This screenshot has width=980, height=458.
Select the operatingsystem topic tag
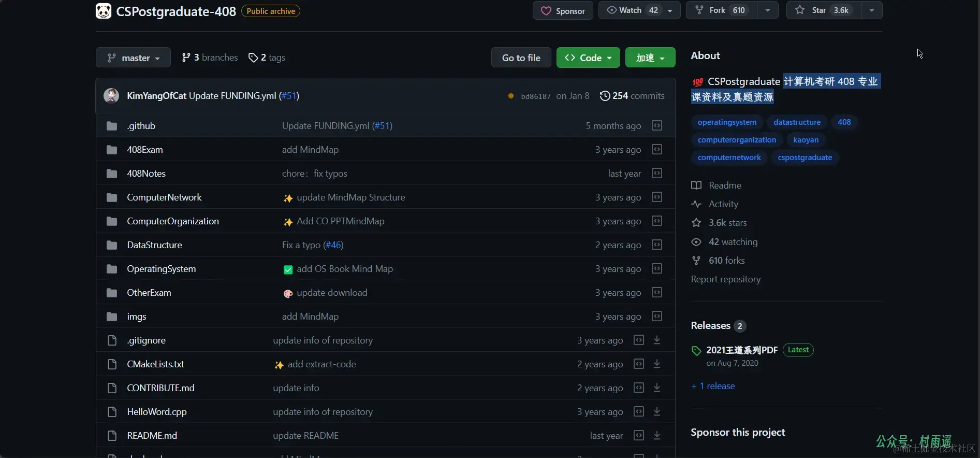(x=727, y=122)
